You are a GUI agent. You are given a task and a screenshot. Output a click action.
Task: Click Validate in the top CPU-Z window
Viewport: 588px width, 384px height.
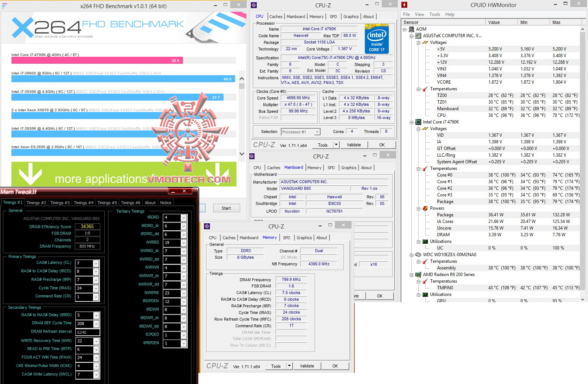(x=354, y=145)
